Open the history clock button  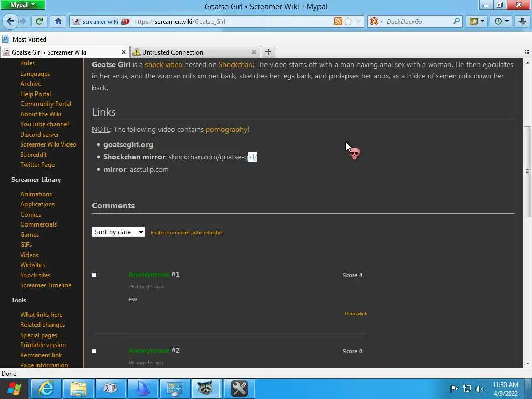(x=501, y=21)
